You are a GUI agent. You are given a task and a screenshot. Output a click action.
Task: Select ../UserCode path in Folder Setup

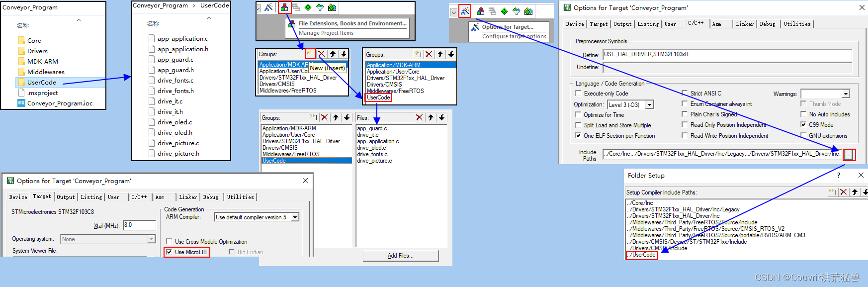[x=642, y=255]
